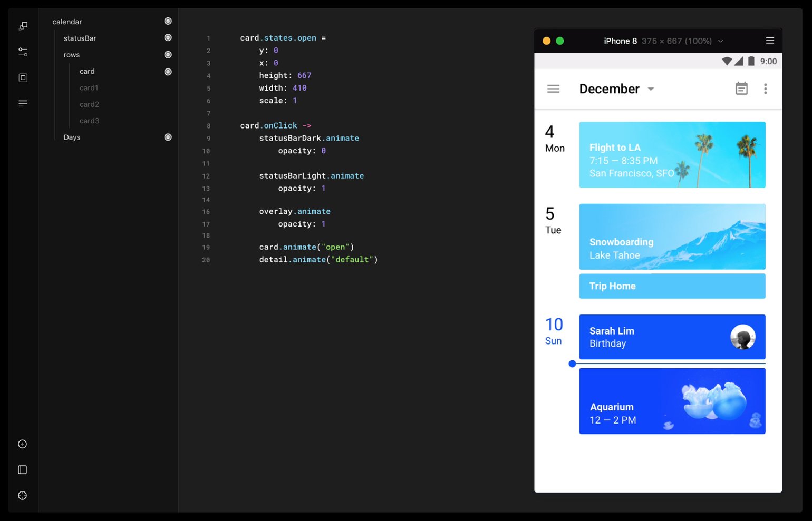
Task: Open the Flight to LA card
Action: tap(672, 154)
